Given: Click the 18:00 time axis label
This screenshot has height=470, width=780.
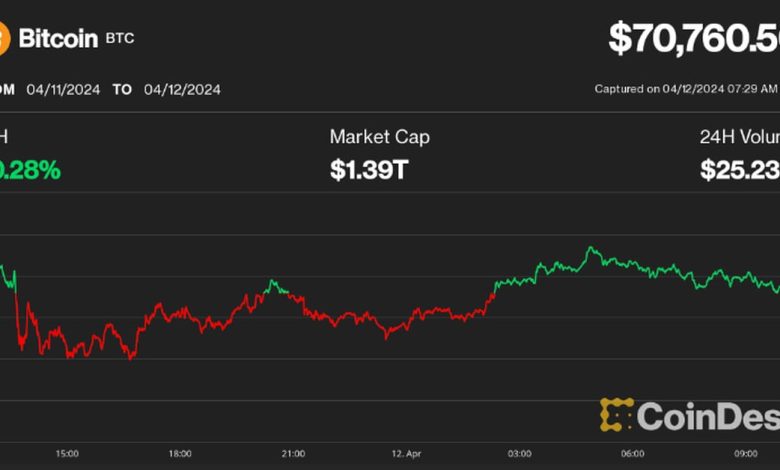Looking at the screenshot, I should tap(181, 452).
